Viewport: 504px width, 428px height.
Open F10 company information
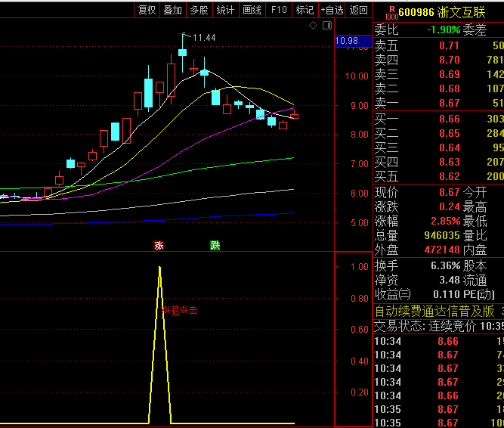[x=279, y=10]
